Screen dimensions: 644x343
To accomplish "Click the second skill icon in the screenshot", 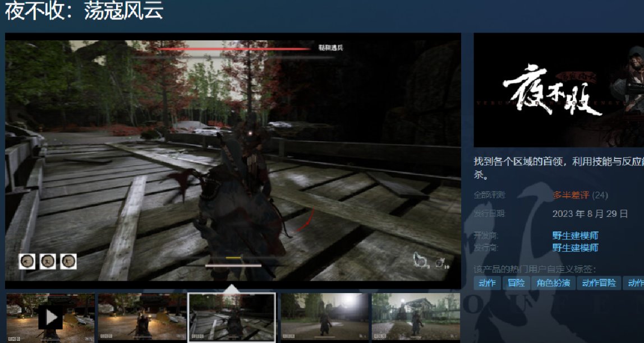I will pyautogui.click(x=48, y=261).
